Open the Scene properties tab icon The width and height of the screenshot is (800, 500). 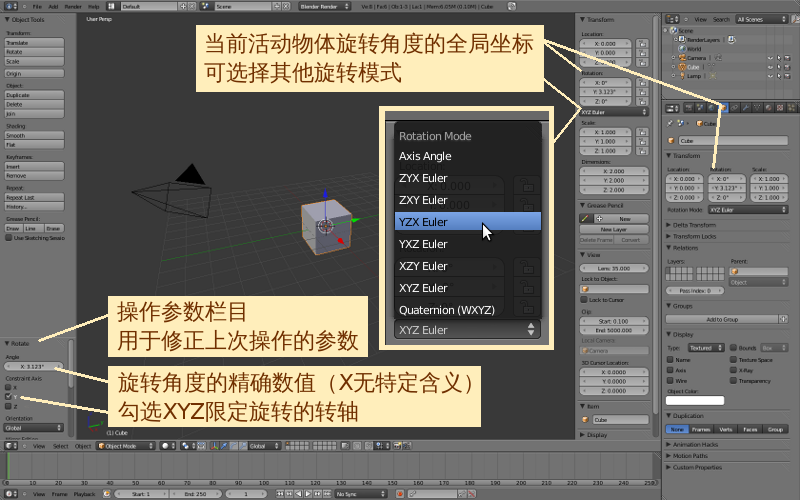coord(701,108)
